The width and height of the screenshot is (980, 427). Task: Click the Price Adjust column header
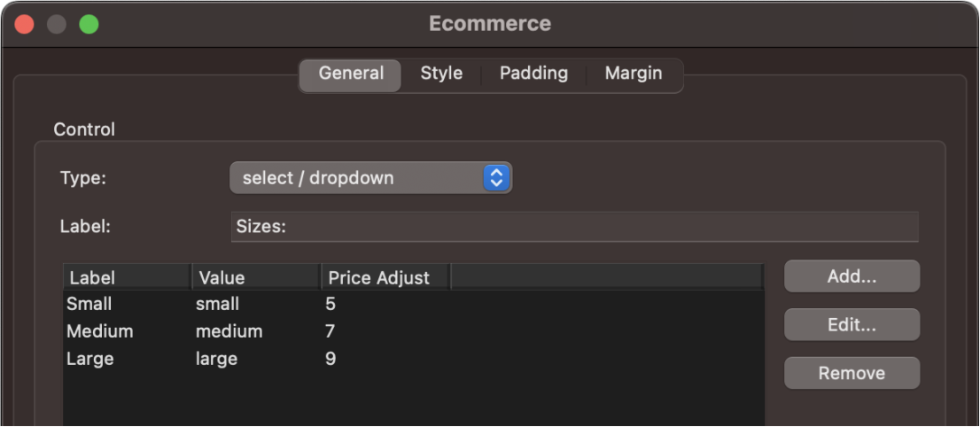pyautogui.click(x=385, y=277)
